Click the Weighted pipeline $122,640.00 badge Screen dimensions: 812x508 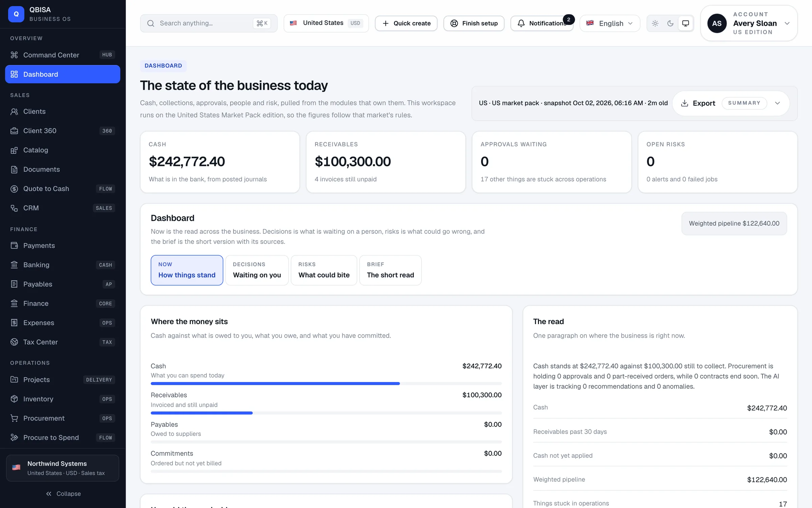click(x=734, y=224)
